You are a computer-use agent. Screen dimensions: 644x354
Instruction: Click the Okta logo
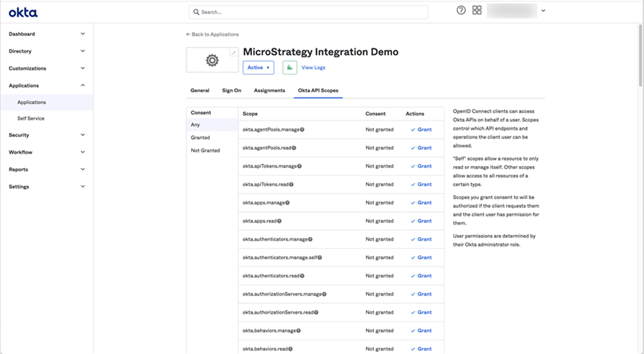tap(23, 13)
